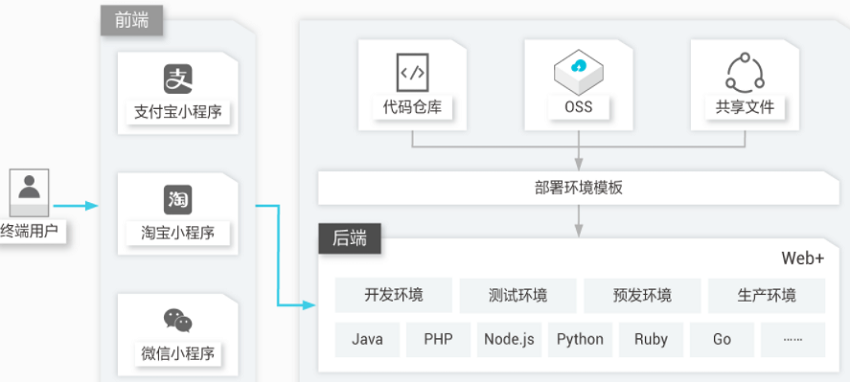
Task: Click the Web+ label
Action: pyautogui.click(x=803, y=258)
